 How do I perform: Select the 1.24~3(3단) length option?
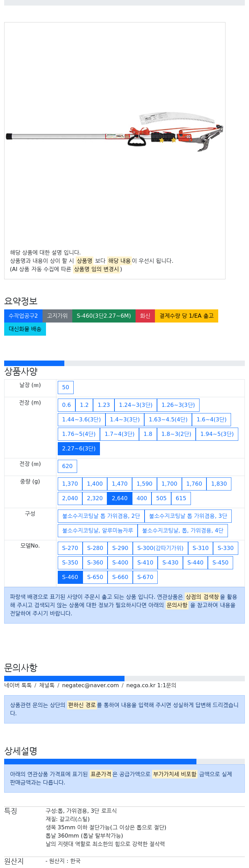(x=136, y=405)
